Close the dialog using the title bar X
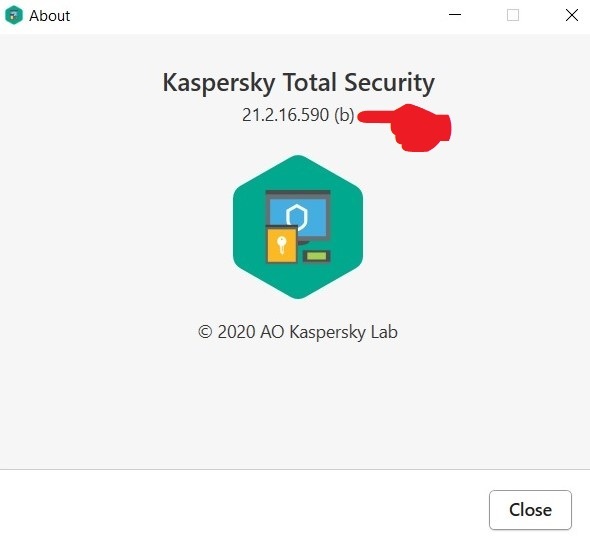The width and height of the screenshot is (590, 541). [x=572, y=15]
